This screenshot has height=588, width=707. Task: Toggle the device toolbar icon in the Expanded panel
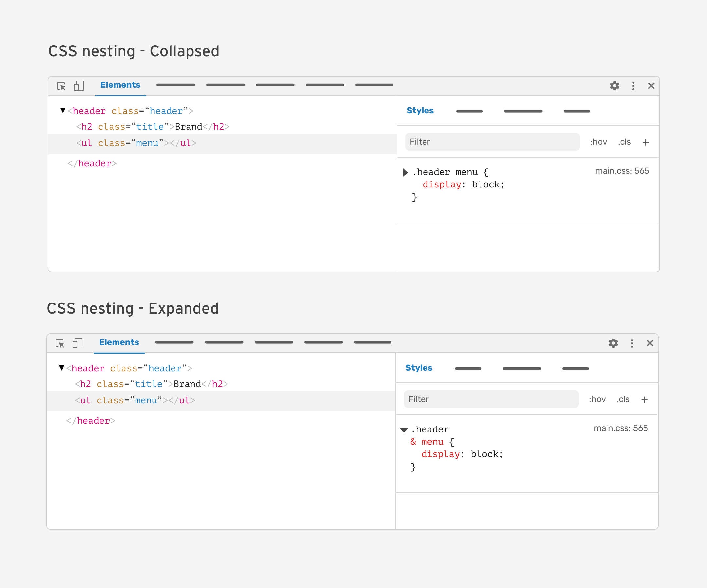(78, 343)
